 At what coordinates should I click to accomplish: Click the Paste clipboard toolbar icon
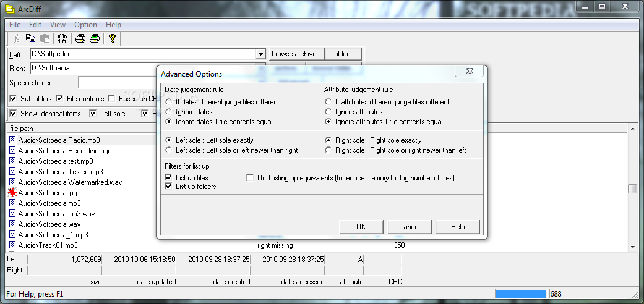(45, 38)
